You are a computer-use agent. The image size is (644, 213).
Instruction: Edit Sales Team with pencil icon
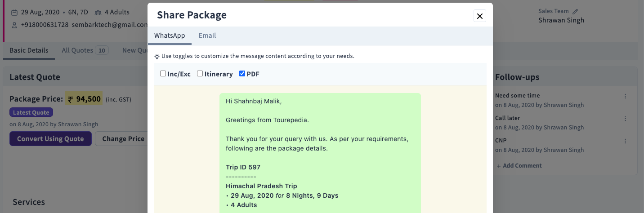click(x=575, y=11)
